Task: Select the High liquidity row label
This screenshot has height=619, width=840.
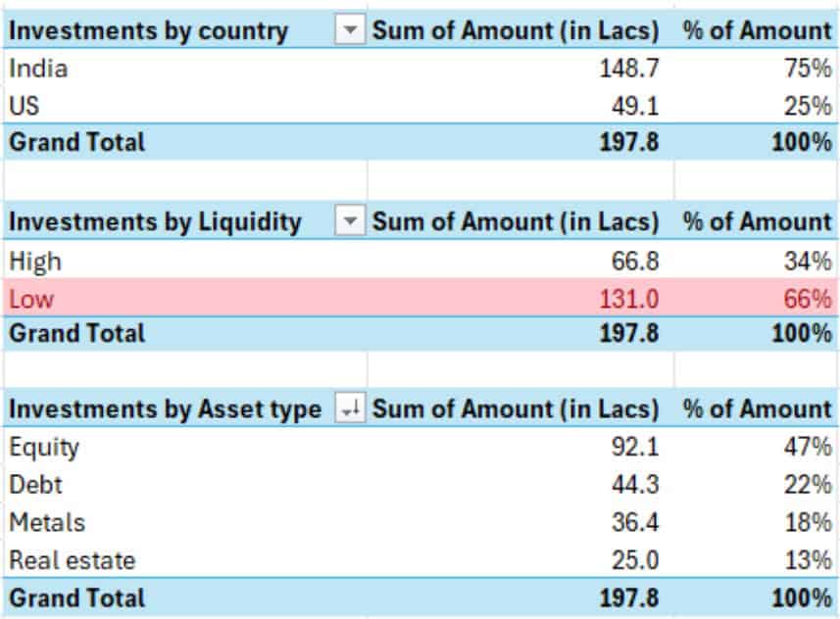Action: click(x=35, y=261)
